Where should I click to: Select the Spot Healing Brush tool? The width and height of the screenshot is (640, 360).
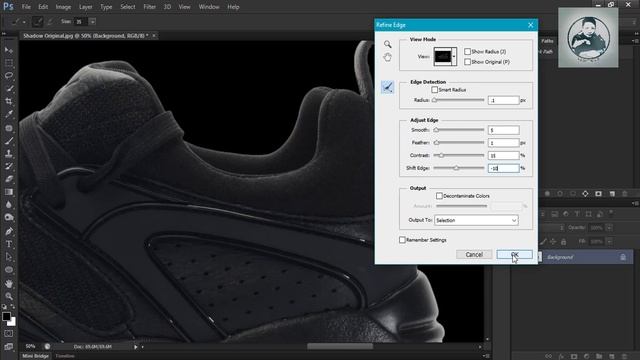coord(9,128)
